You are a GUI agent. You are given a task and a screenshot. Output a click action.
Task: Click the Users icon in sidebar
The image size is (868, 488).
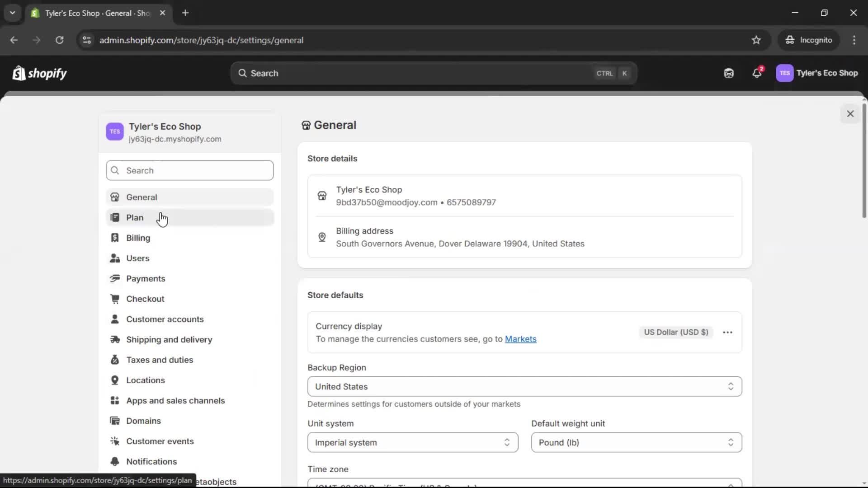pyautogui.click(x=115, y=258)
